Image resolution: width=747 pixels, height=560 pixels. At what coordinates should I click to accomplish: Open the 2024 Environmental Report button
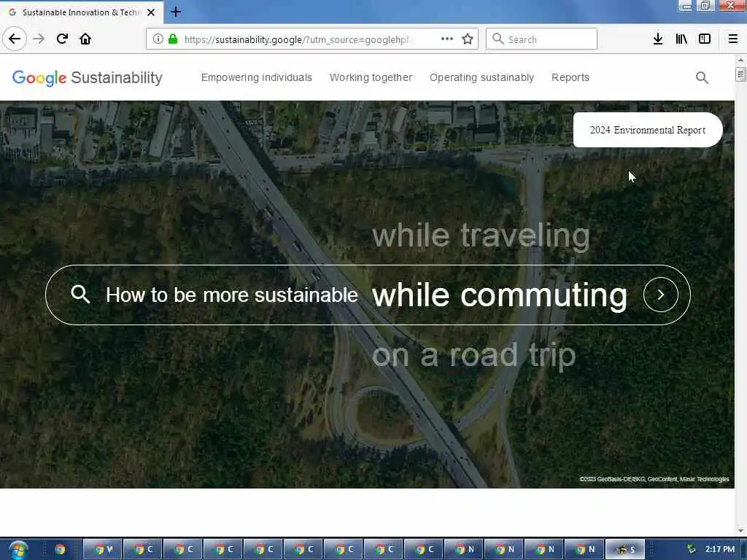point(648,130)
